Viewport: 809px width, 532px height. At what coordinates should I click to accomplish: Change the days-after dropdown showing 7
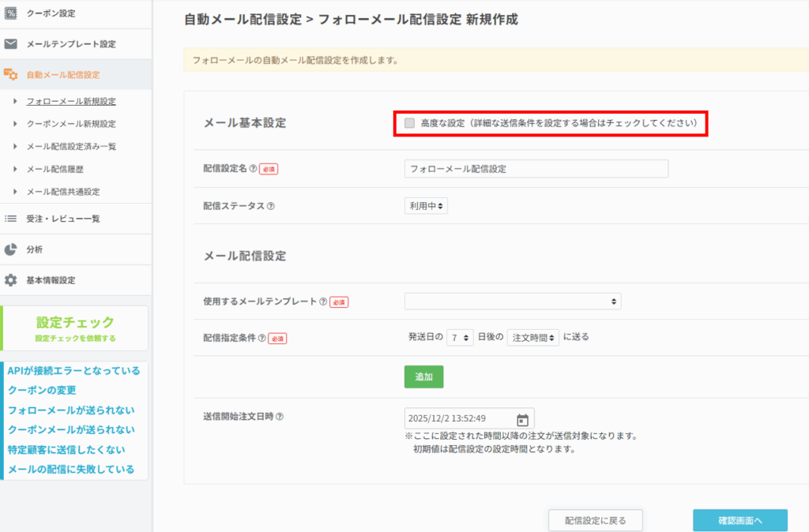click(x=460, y=337)
